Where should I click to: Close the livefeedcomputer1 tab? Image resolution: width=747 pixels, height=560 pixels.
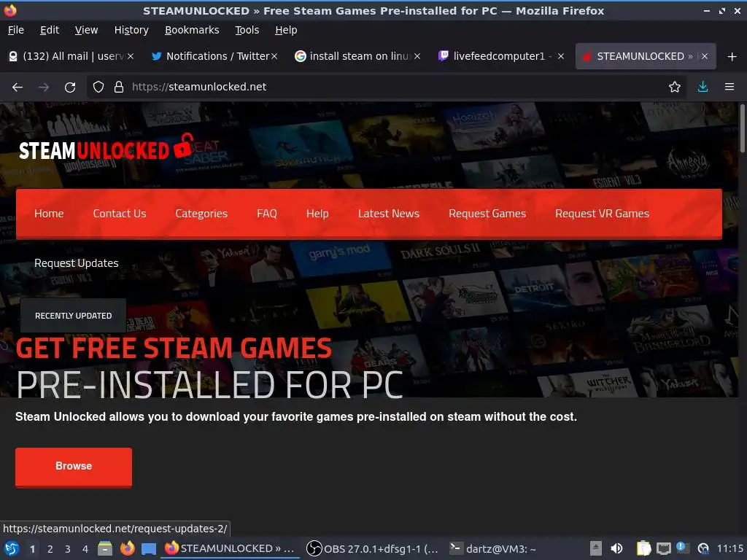pos(561,56)
